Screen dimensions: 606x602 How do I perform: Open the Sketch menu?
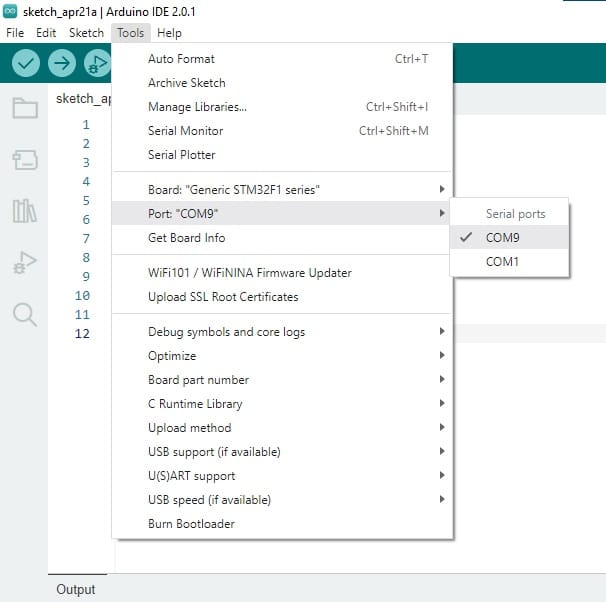coord(86,33)
